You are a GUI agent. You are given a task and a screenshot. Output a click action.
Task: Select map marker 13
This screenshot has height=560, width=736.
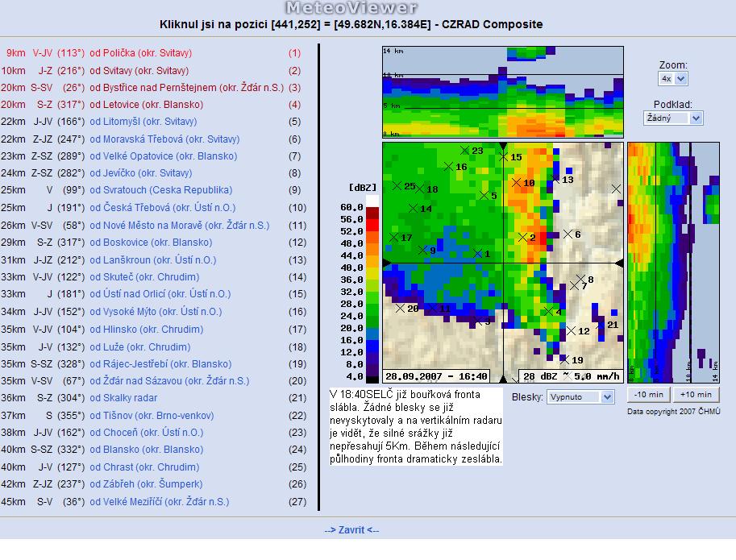pyautogui.click(x=555, y=179)
